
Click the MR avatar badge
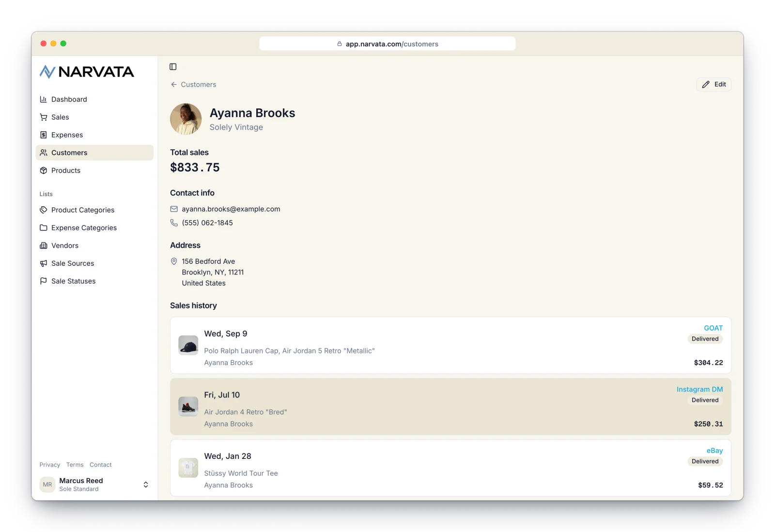tap(47, 485)
